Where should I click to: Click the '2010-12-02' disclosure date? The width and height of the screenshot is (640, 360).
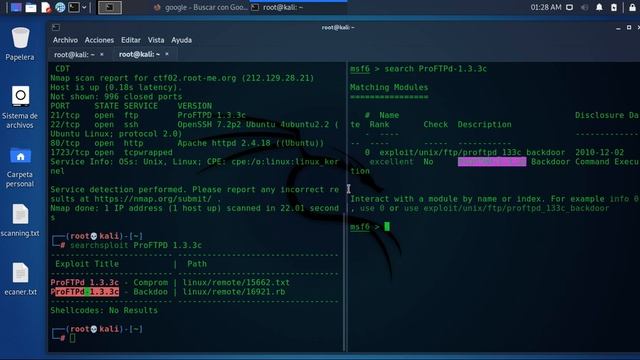click(600, 153)
